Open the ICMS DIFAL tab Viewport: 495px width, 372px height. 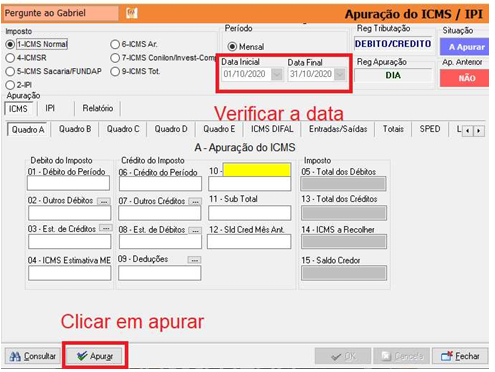point(272,129)
